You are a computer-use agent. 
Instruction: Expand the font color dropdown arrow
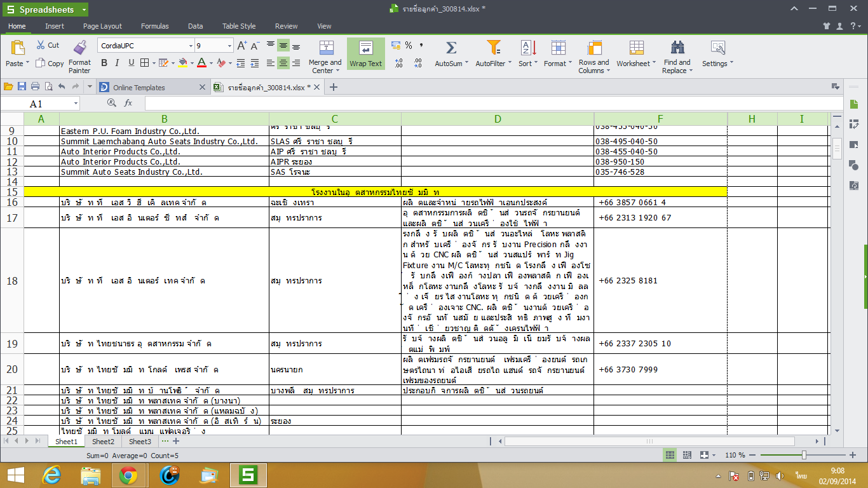[210, 62]
